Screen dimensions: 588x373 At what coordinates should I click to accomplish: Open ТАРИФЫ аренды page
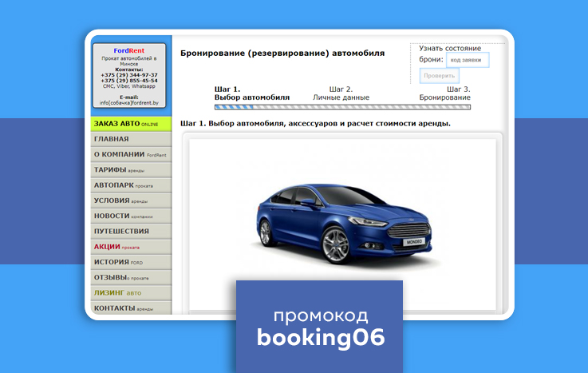[x=131, y=170]
